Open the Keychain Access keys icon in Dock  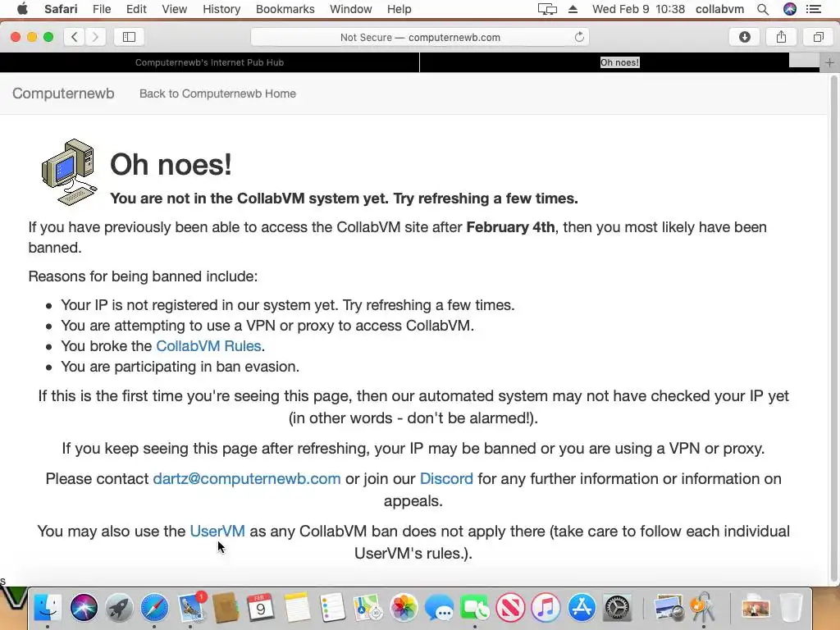tap(703, 608)
